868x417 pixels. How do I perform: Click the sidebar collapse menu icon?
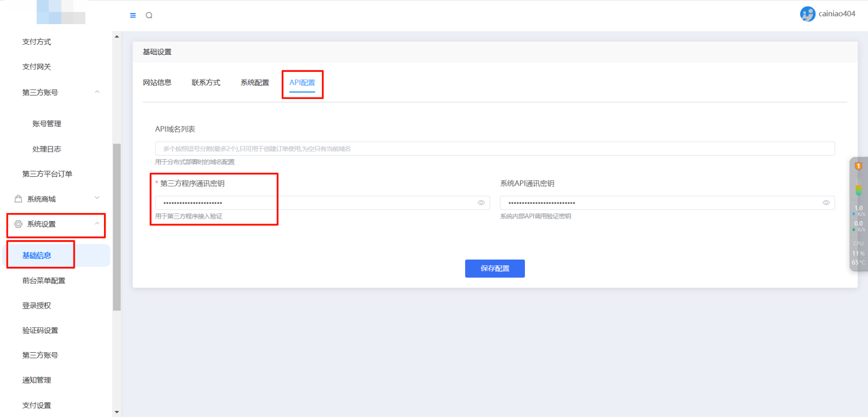point(133,16)
